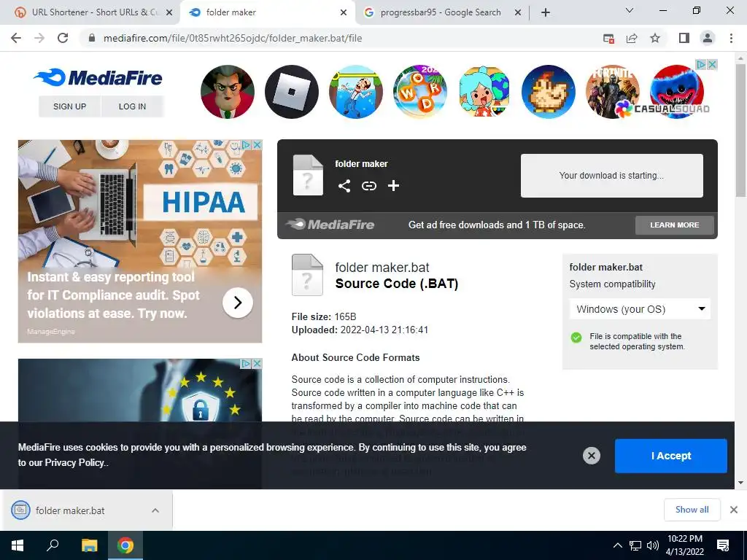Open the word puzzle game icon

419,91
